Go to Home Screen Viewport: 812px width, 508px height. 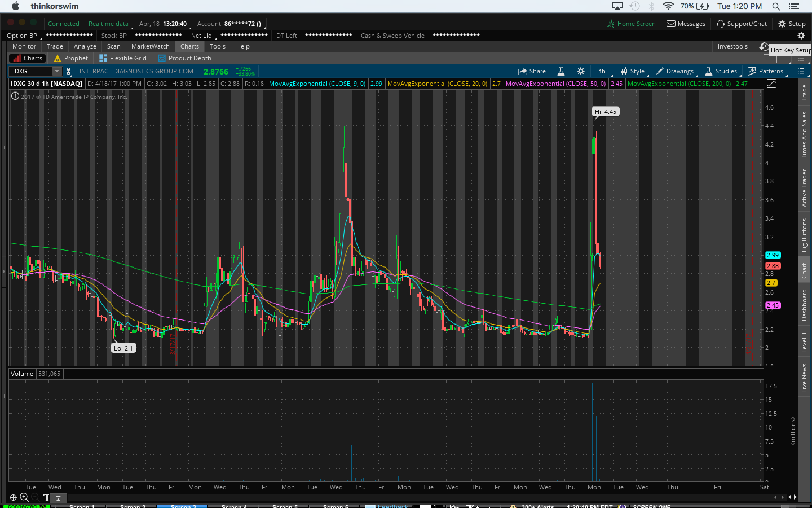pos(631,24)
